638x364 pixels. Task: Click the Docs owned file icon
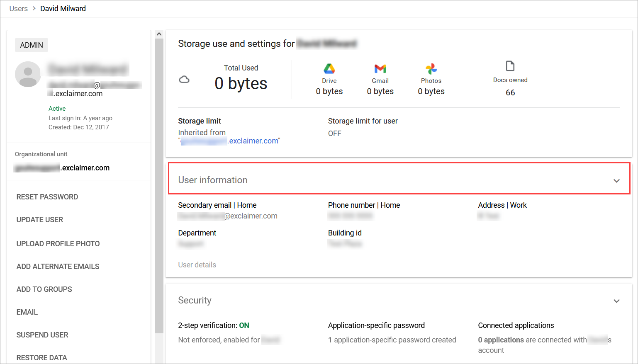(510, 66)
